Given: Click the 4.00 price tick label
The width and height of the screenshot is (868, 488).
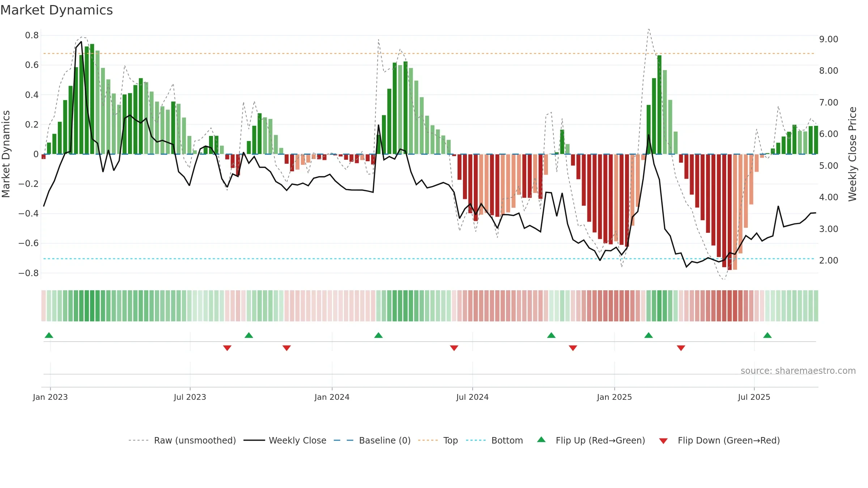Looking at the screenshot, I should coord(829,197).
